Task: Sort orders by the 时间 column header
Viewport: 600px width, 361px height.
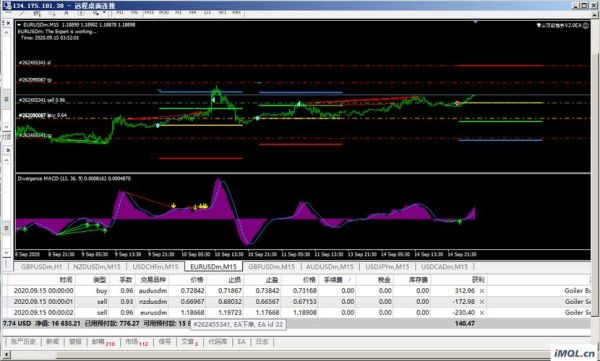Action: tap(66, 280)
